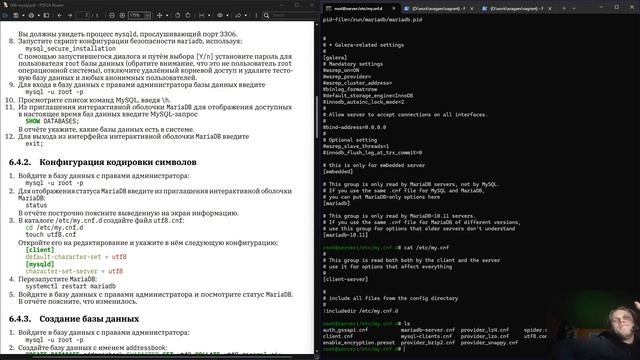Expand annotate tool dropdown arrow
640x360 pixels.
coord(246,15)
